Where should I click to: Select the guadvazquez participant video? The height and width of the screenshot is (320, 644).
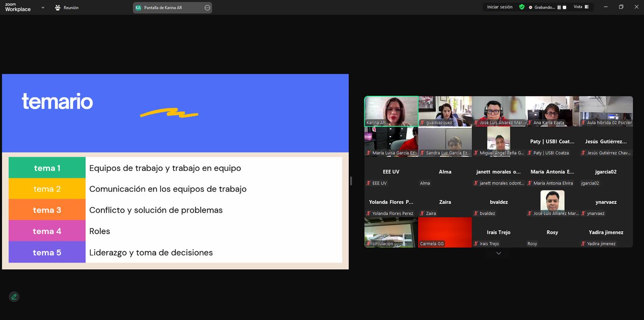click(445, 111)
